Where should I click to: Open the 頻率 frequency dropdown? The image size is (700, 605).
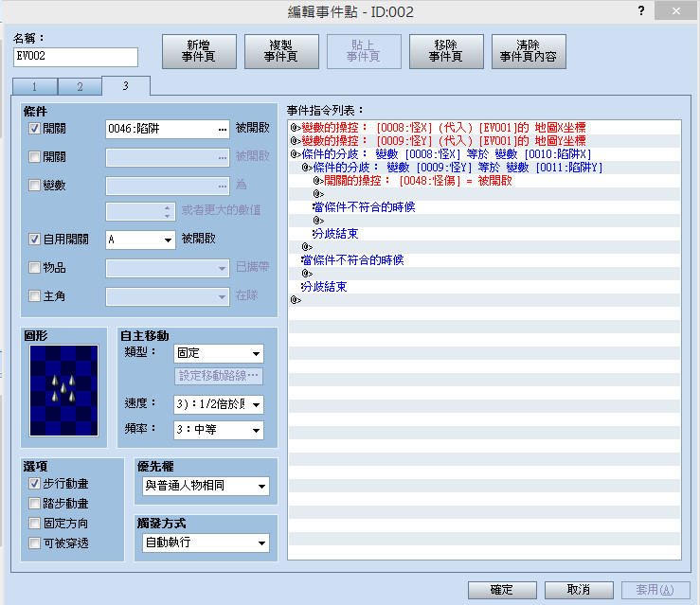click(218, 430)
